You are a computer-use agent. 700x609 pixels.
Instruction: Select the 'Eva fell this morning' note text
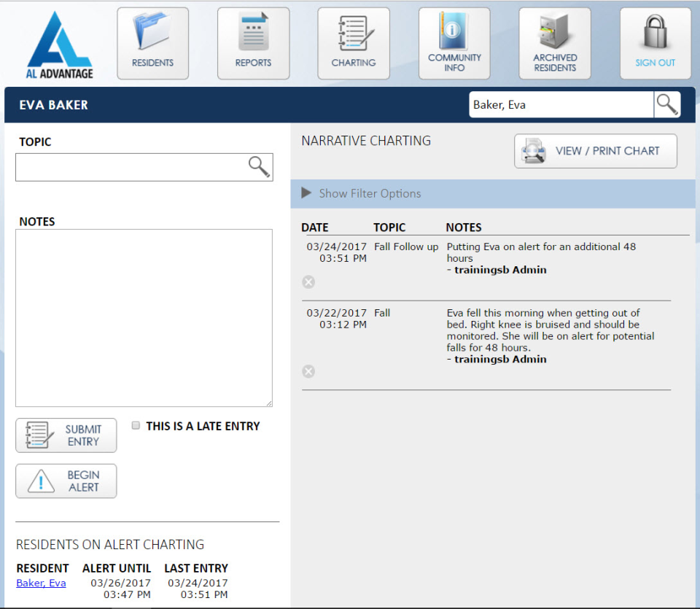551,330
